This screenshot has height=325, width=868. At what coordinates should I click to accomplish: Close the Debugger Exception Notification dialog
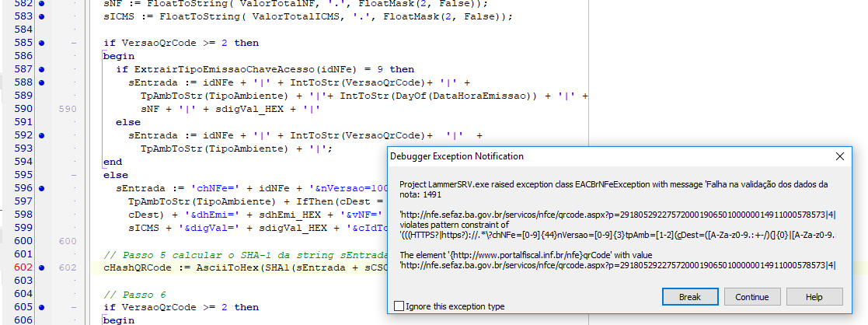point(840,156)
